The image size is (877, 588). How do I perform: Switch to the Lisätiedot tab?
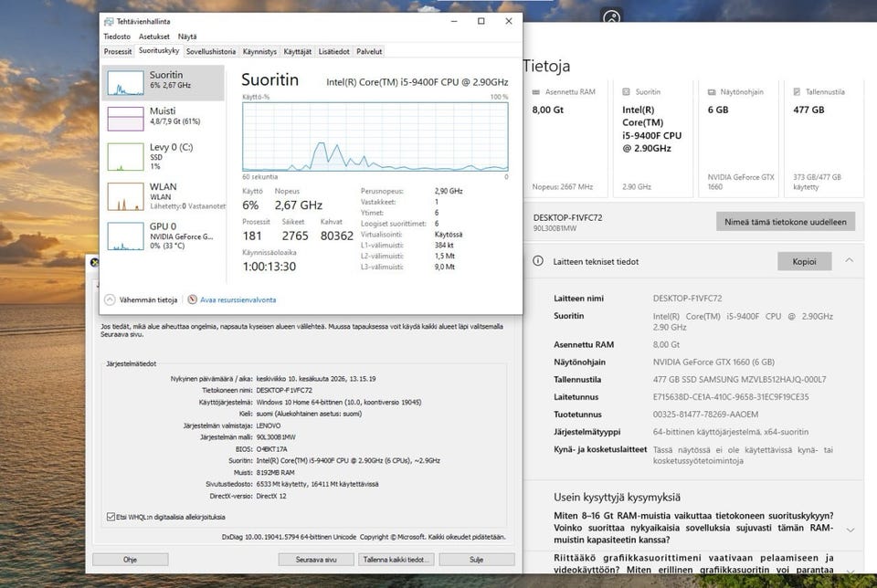[334, 51]
